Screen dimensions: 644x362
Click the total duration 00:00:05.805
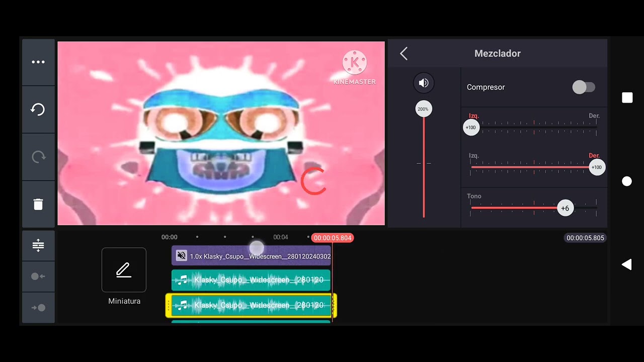click(x=585, y=238)
